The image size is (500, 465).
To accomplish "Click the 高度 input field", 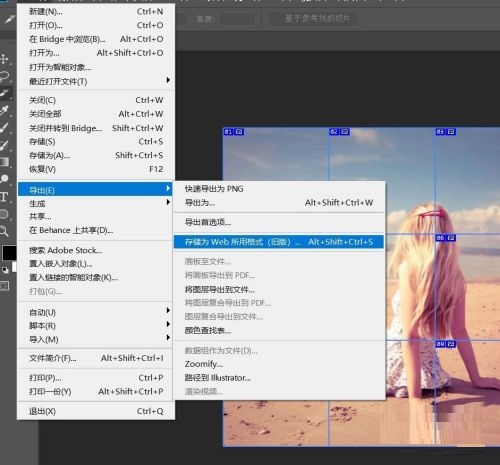I will (238, 19).
